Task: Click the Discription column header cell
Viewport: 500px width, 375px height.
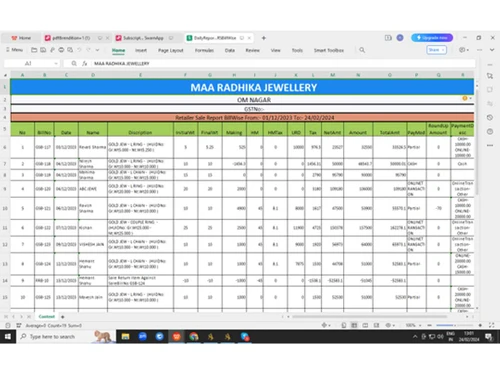Action: click(x=140, y=129)
